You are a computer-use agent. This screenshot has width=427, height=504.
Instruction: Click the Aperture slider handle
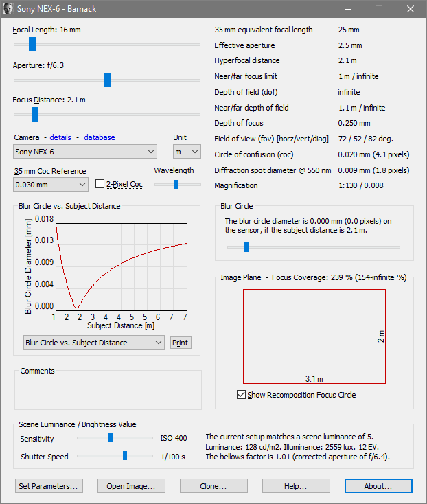pyautogui.click(x=107, y=80)
